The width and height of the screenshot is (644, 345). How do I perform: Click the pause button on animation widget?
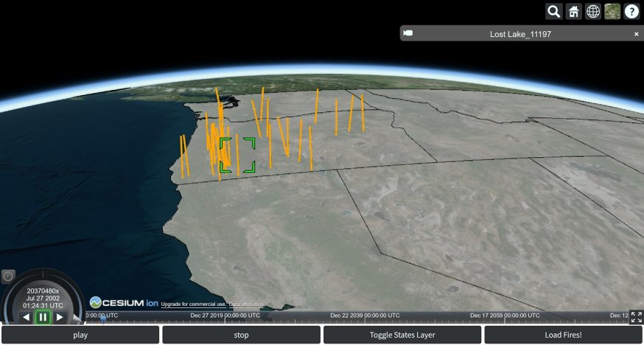43,317
